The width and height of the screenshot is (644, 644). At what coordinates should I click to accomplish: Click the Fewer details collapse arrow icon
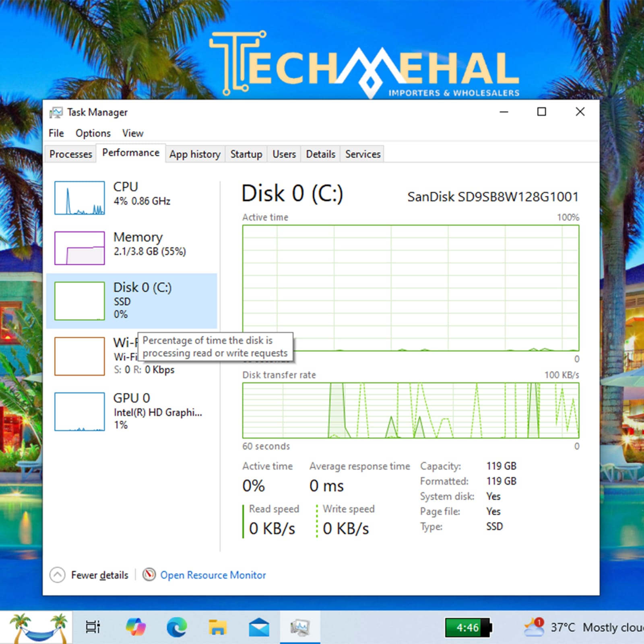57,575
